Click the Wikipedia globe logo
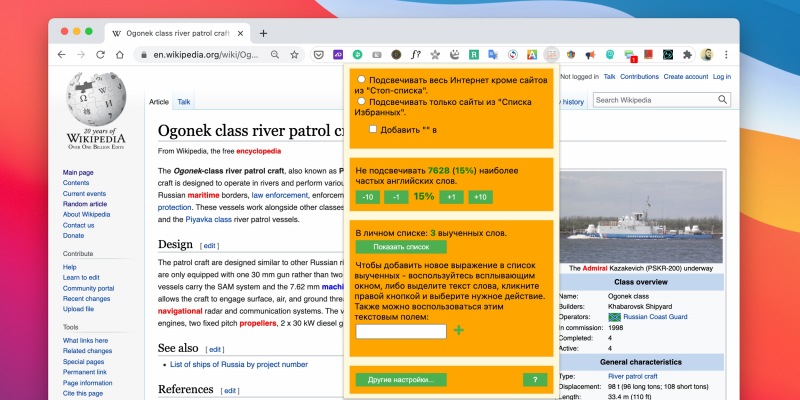This screenshot has height=400, width=800. (x=95, y=99)
